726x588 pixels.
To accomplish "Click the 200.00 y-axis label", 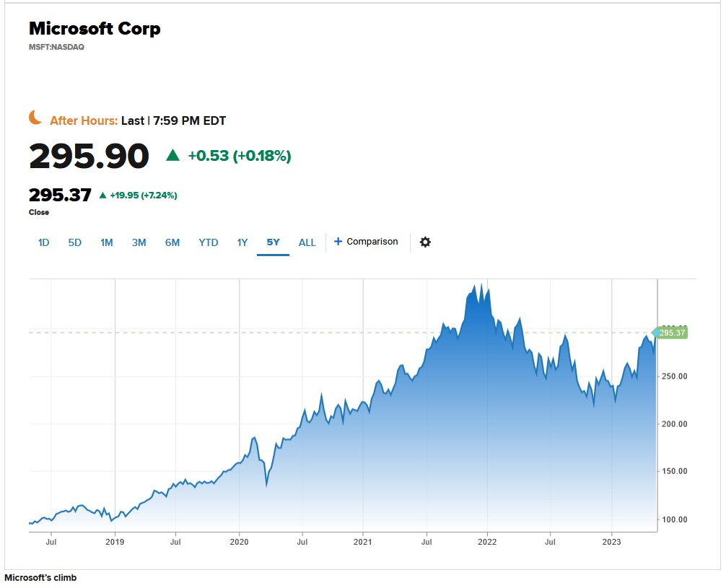I will pyautogui.click(x=675, y=424).
